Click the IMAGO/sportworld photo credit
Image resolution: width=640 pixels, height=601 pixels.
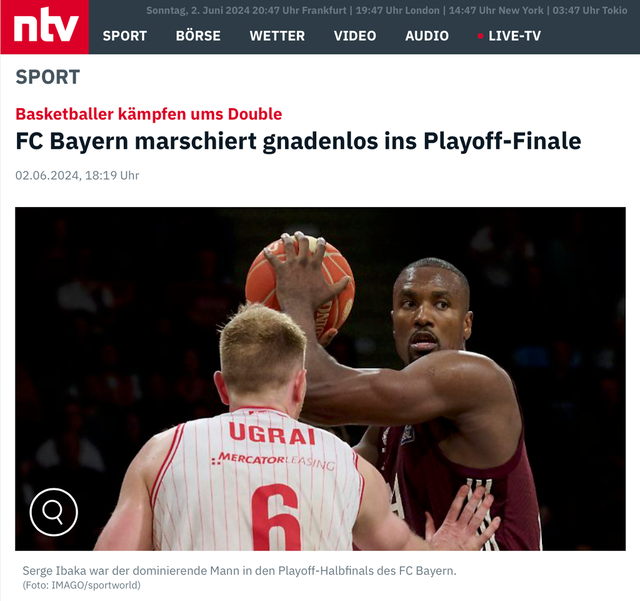click(81, 585)
